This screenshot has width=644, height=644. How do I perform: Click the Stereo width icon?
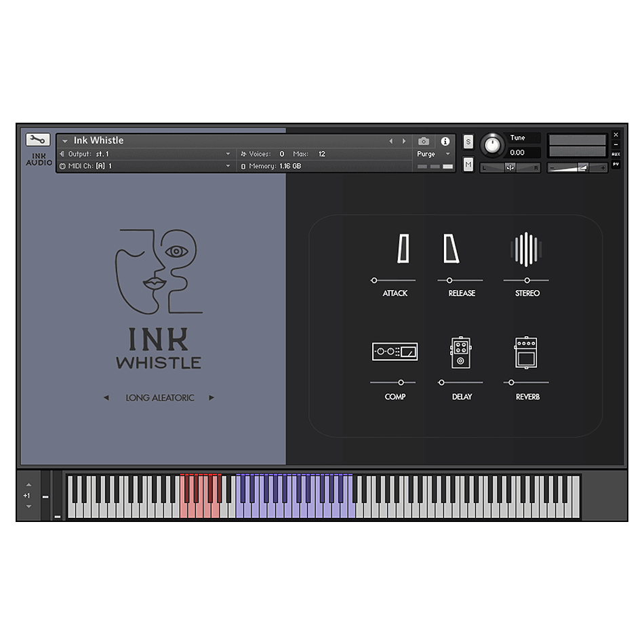(x=526, y=249)
